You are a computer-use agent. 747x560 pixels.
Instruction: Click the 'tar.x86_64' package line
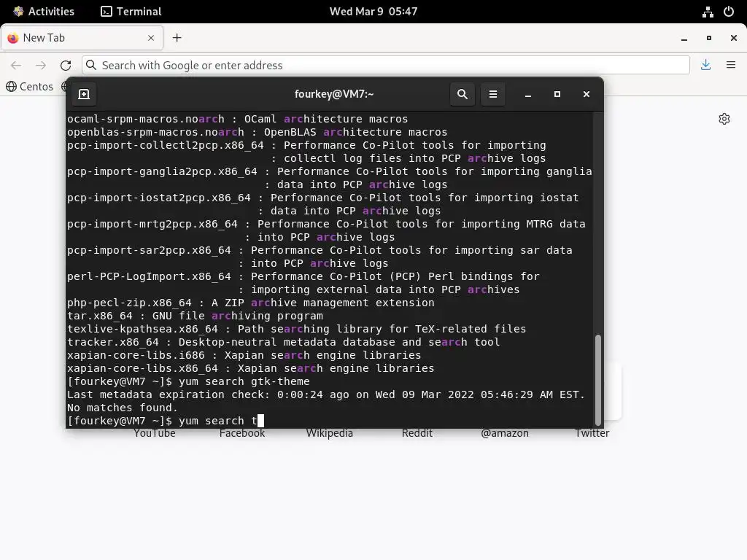coord(195,316)
